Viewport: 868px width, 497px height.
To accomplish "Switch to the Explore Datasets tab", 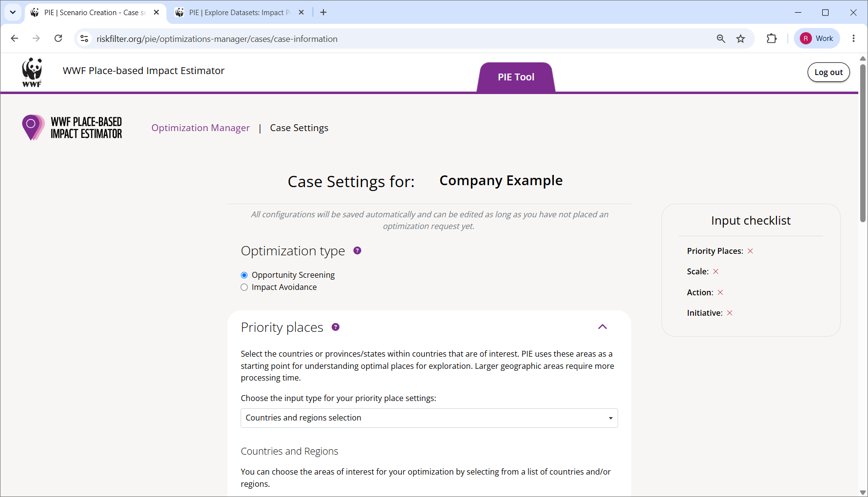I will pos(240,12).
